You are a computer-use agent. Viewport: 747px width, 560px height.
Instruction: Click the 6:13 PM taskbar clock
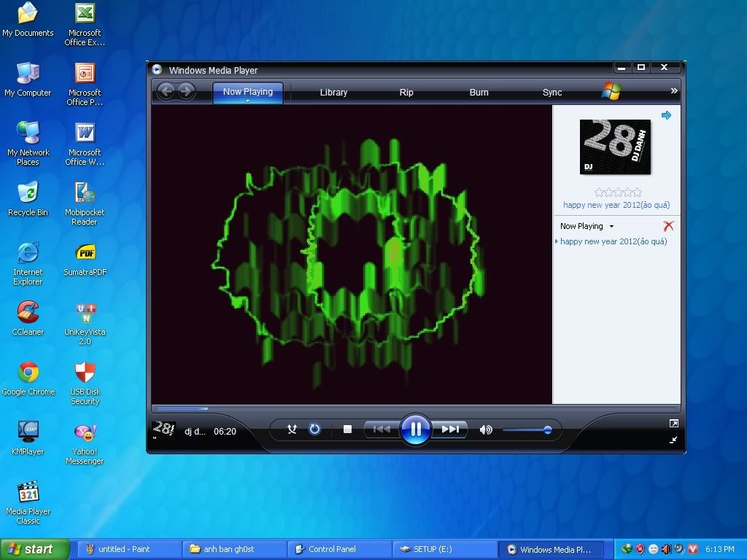(x=720, y=549)
